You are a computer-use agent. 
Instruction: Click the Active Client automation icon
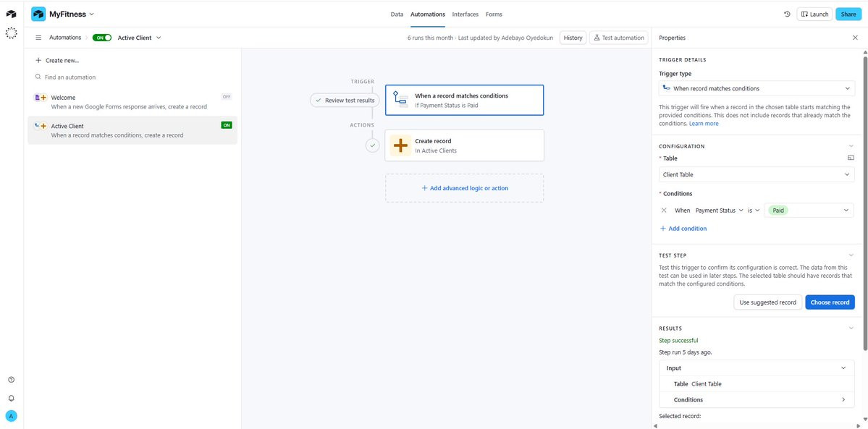(41, 126)
